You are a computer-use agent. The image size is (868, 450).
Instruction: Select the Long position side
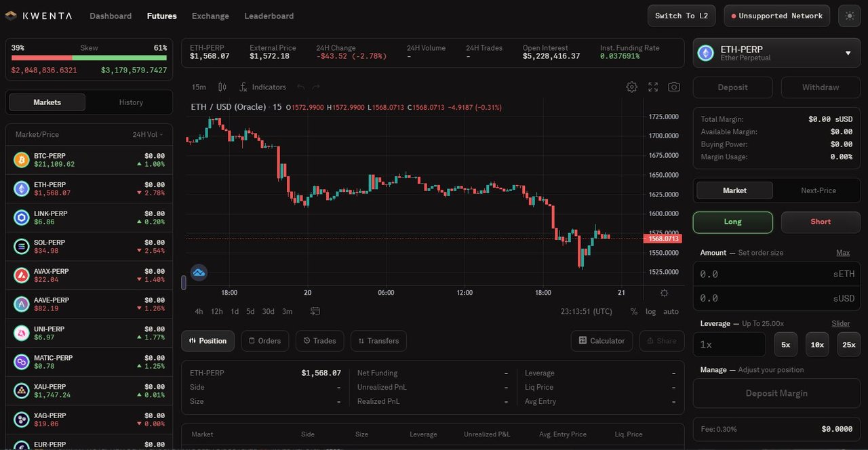click(732, 222)
